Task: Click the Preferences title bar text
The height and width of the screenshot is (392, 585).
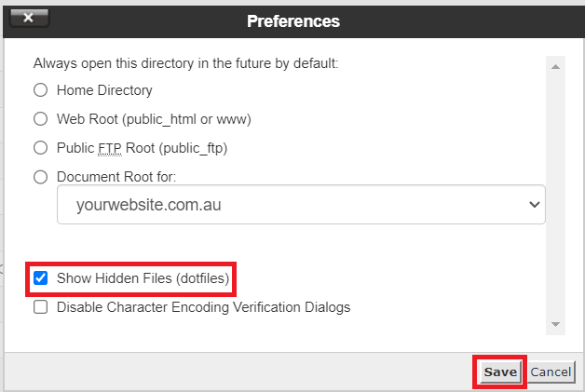Action: (293, 20)
